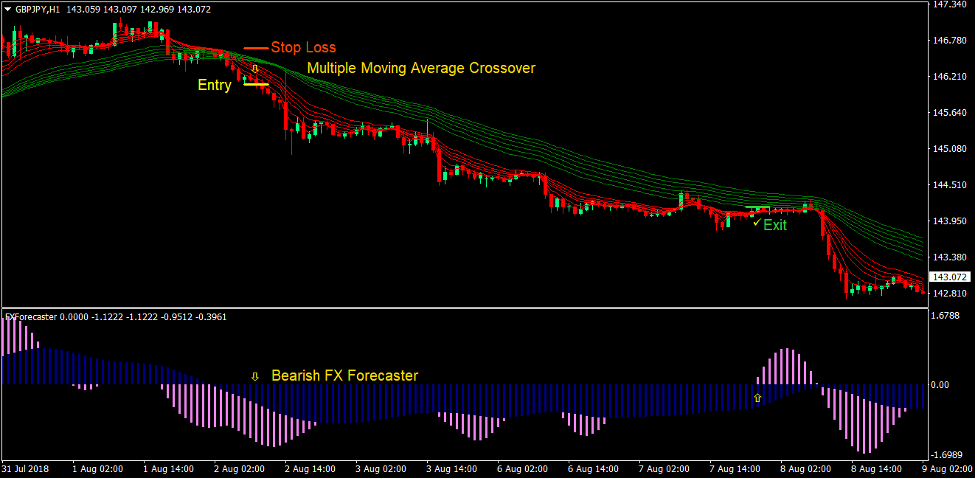Select the 'Stop Loss' text label
Screen dimensions: 977x479
[303, 47]
